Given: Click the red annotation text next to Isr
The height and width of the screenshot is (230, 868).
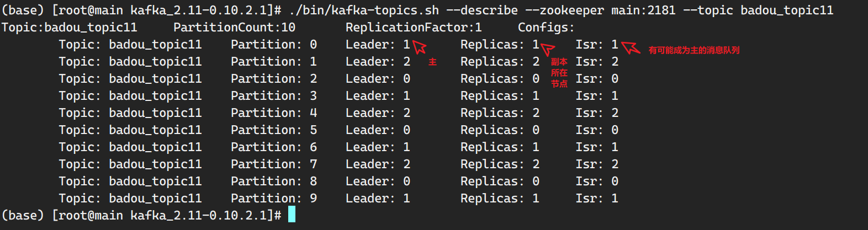Looking at the screenshot, I should 694,50.
